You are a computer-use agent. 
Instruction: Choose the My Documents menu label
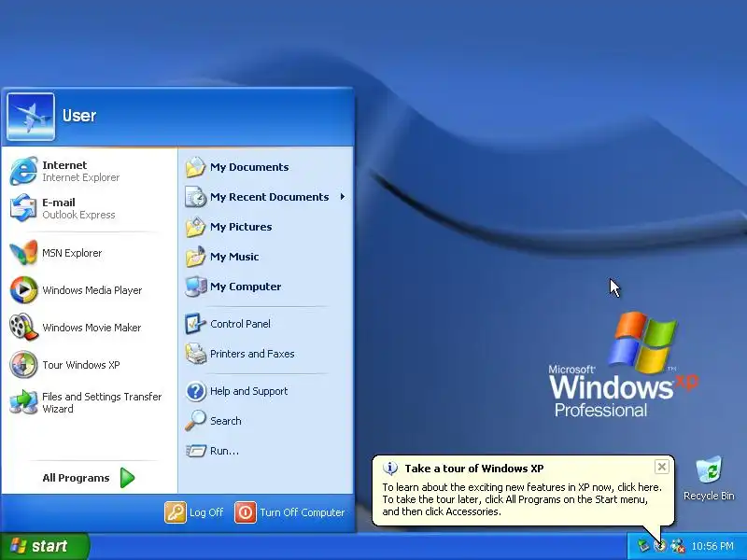click(x=249, y=167)
